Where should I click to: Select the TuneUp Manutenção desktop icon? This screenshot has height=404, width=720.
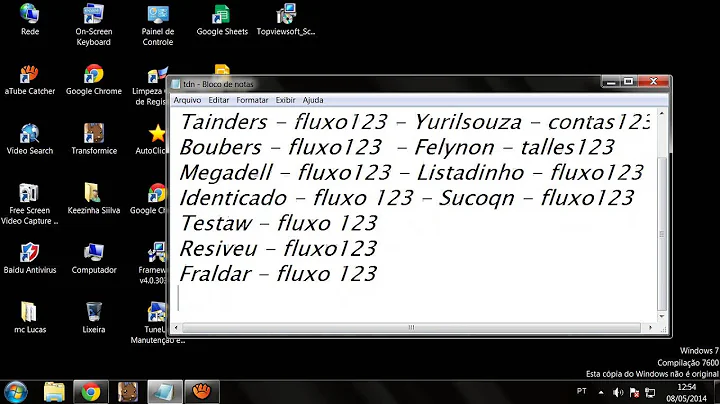(x=157, y=323)
